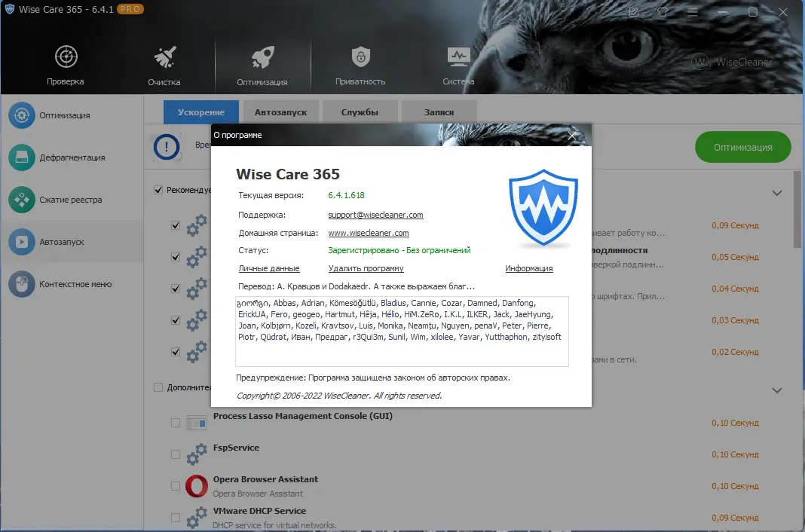Toggle the Дополнительно group checkbox

(x=158, y=387)
